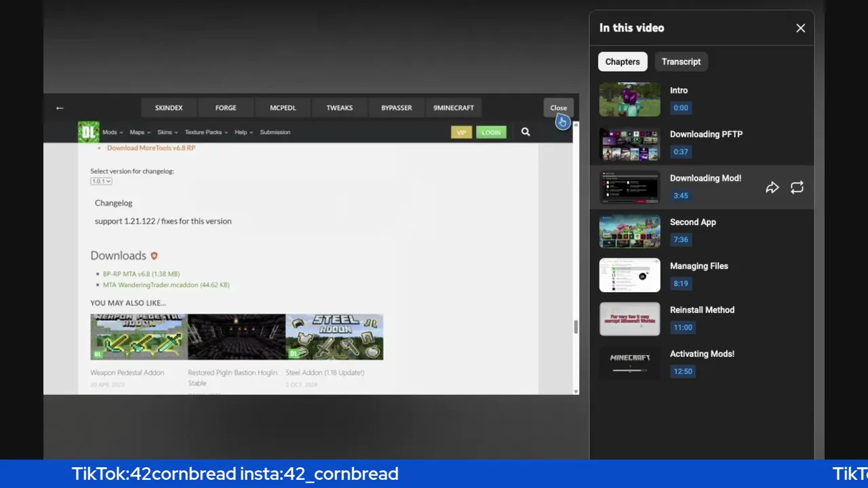This screenshot has width=868, height=488.
Task: Jump to timestamp 0:37
Action: pos(681,152)
